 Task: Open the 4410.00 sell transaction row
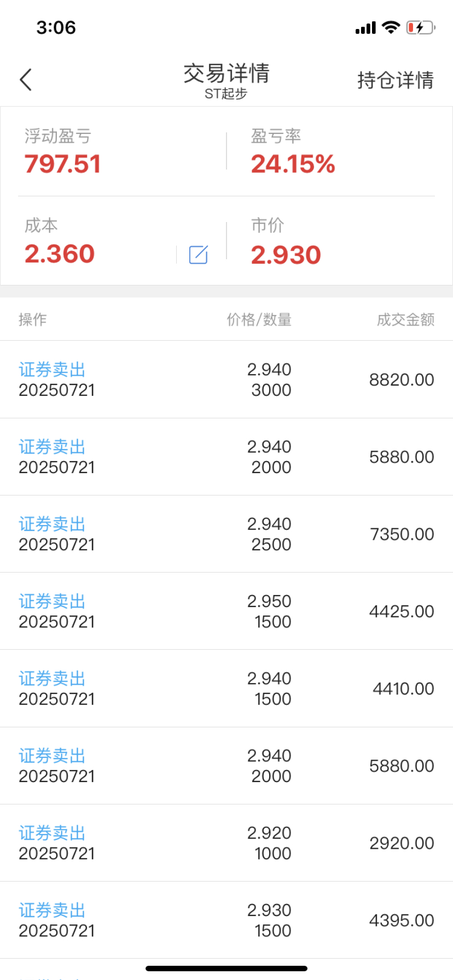pyautogui.click(x=226, y=689)
